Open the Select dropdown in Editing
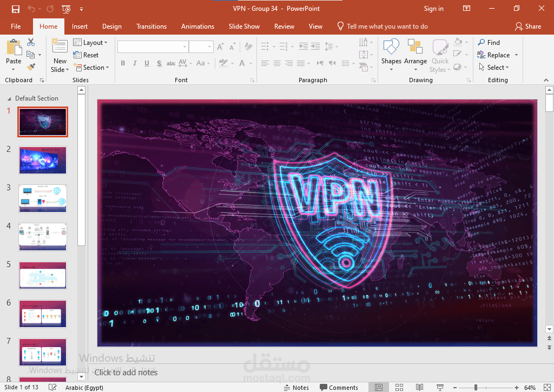The height and width of the screenshot is (392, 554). coord(494,67)
